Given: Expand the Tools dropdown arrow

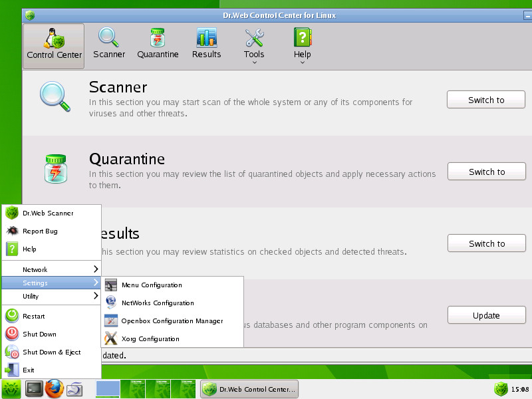Looking at the screenshot, I should pos(255,63).
